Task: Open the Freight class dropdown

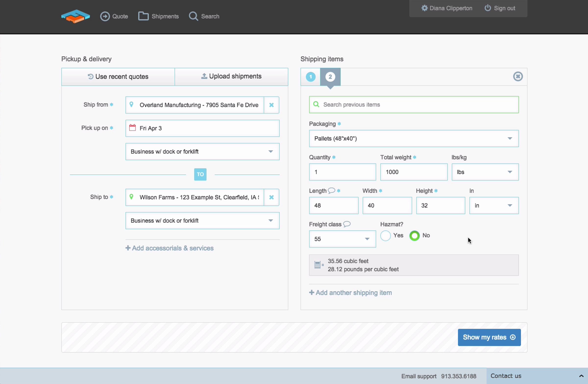Action: pyautogui.click(x=342, y=239)
